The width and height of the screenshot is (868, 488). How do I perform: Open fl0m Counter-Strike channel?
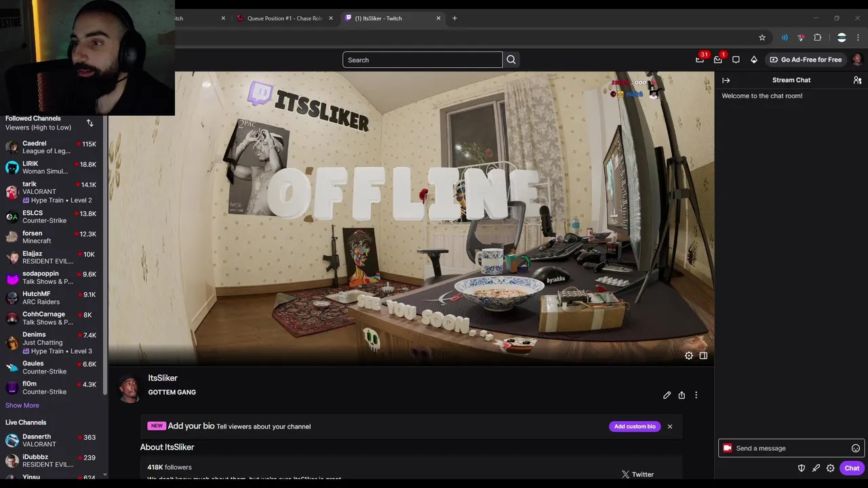coord(52,388)
